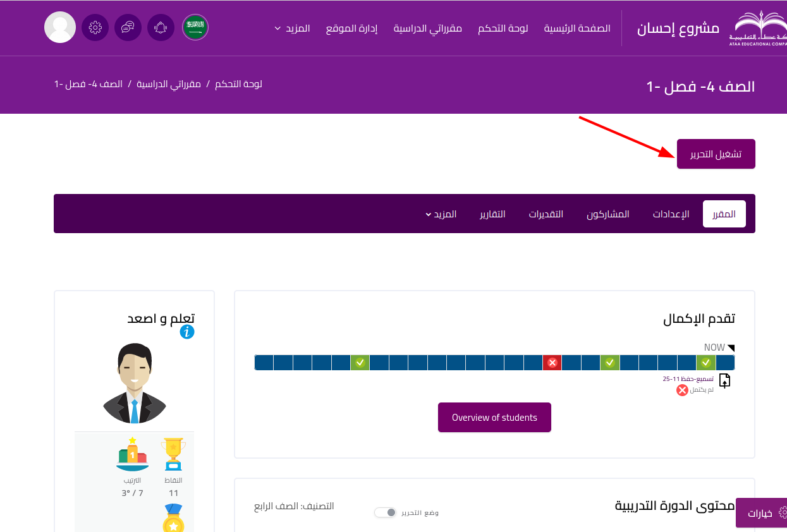Click the blue info icon
Image resolution: width=787 pixels, height=532 pixels.
click(x=187, y=332)
